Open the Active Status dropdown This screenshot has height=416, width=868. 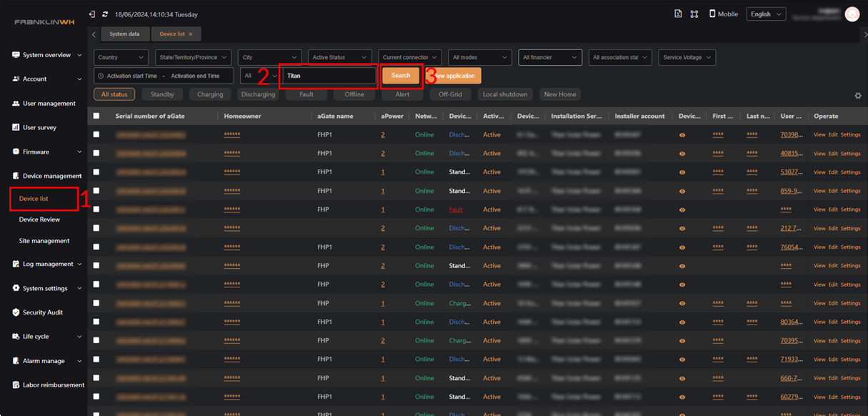[340, 57]
